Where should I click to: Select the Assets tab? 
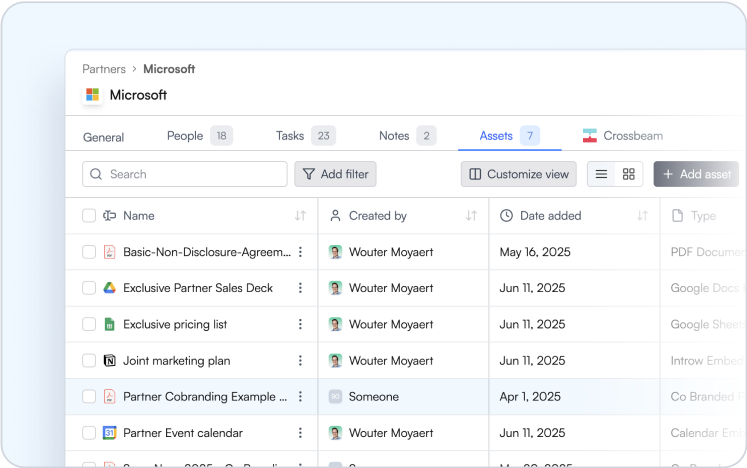[510, 136]
